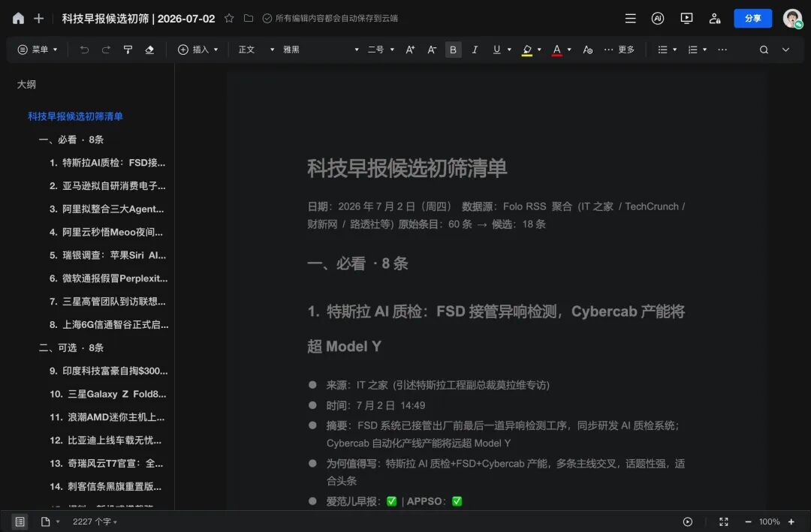Clear formatting with the eraser icon
The height and width of the screenshot is (532, 811).
pyautogui.click(x=149, y=50)
